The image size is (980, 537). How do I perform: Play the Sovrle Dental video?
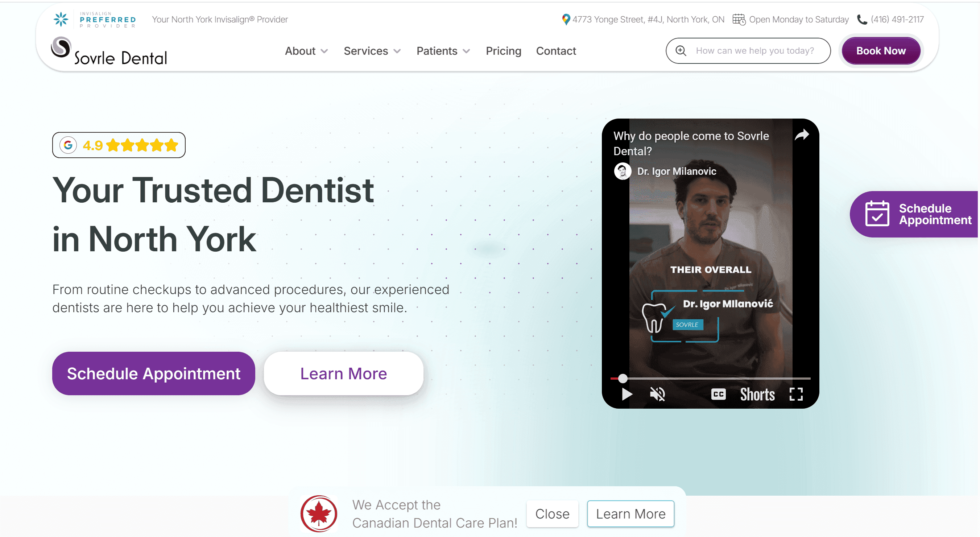(x=627, y=394)
